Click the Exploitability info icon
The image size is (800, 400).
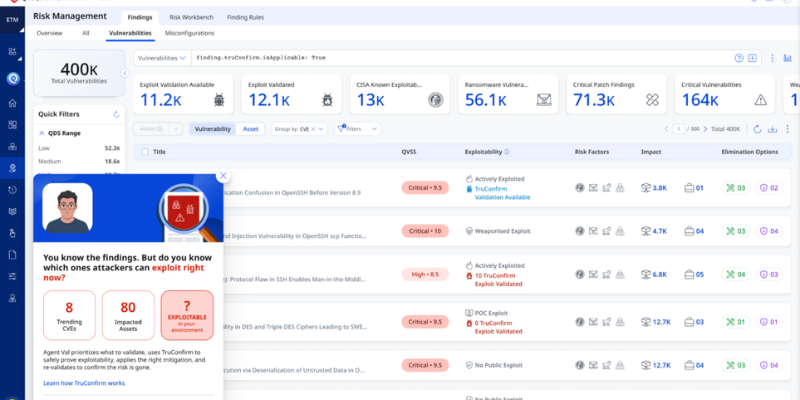tap(507, 152)
